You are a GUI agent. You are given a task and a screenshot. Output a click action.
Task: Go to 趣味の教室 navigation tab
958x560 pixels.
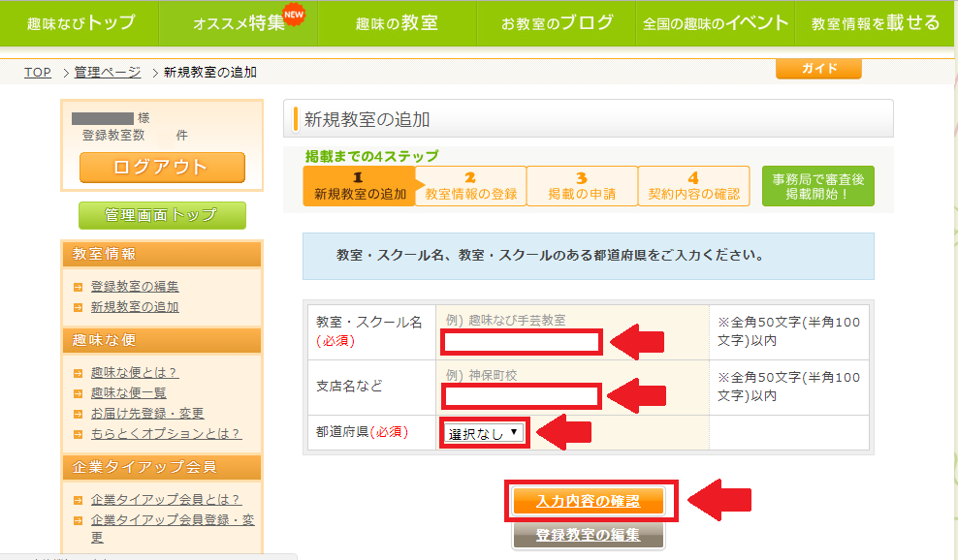pos(397,23)
